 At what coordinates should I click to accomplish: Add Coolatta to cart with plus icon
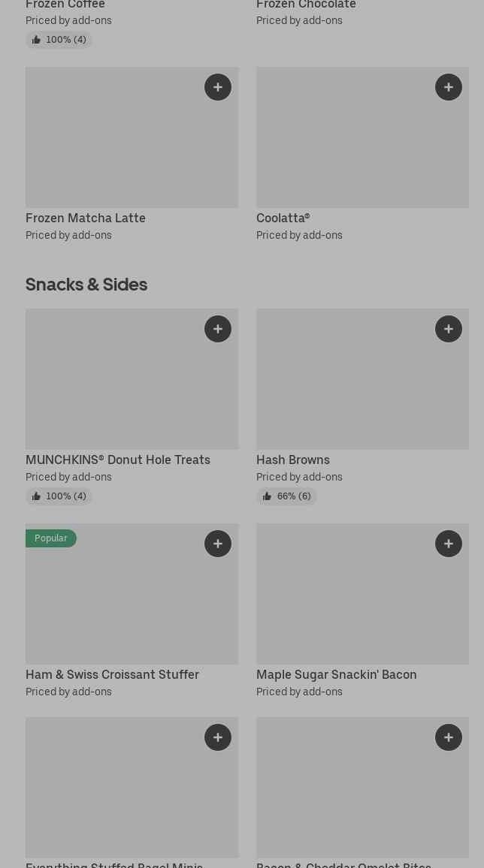point(449,87)
